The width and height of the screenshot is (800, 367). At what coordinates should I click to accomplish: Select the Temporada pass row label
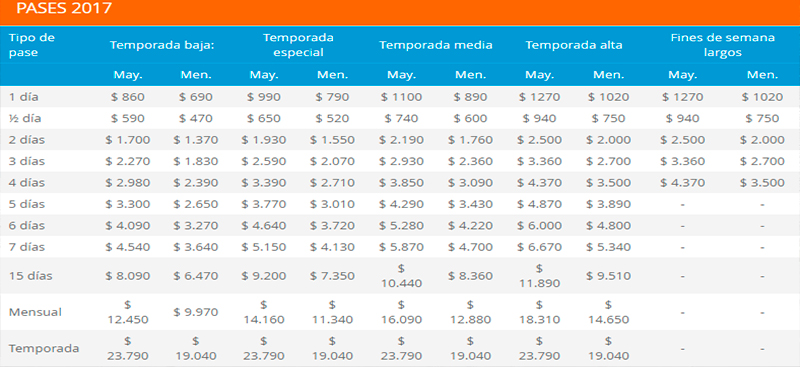(x=44, y=349)
